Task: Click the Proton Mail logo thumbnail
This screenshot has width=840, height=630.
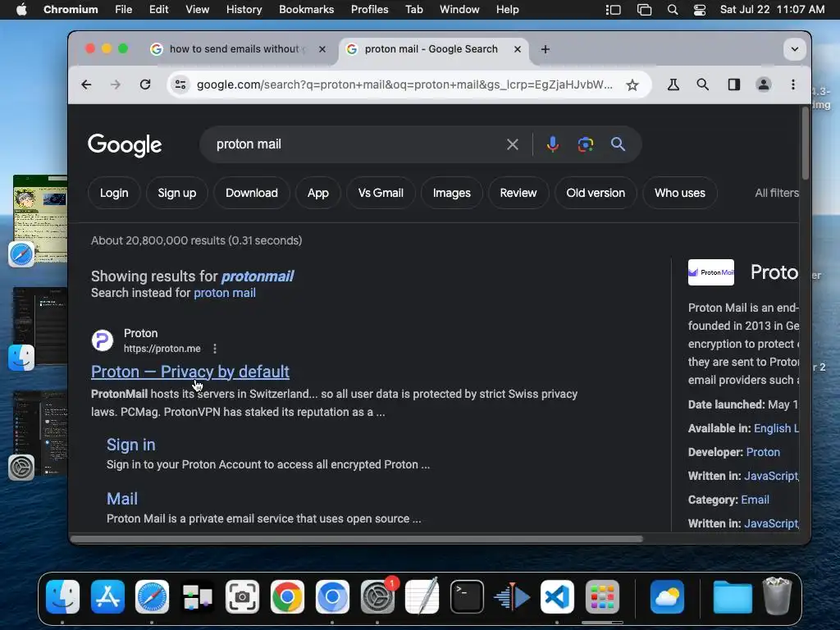Action: (711, 272)
